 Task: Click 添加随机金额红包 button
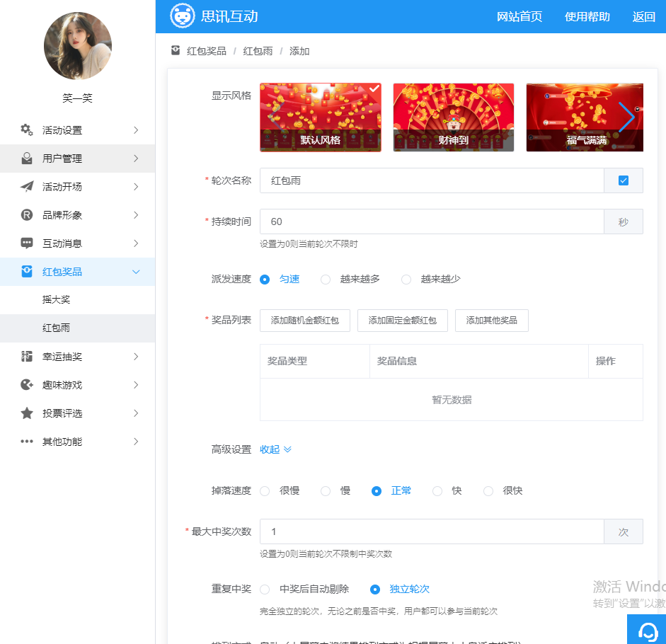tap(305, 321)
